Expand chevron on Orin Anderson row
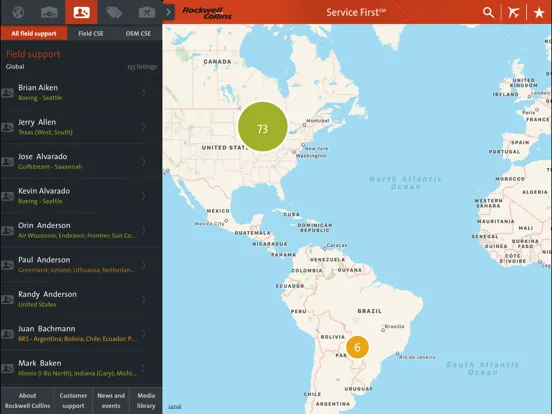Screen dimensions: 552x414 [x=143, y=231]
